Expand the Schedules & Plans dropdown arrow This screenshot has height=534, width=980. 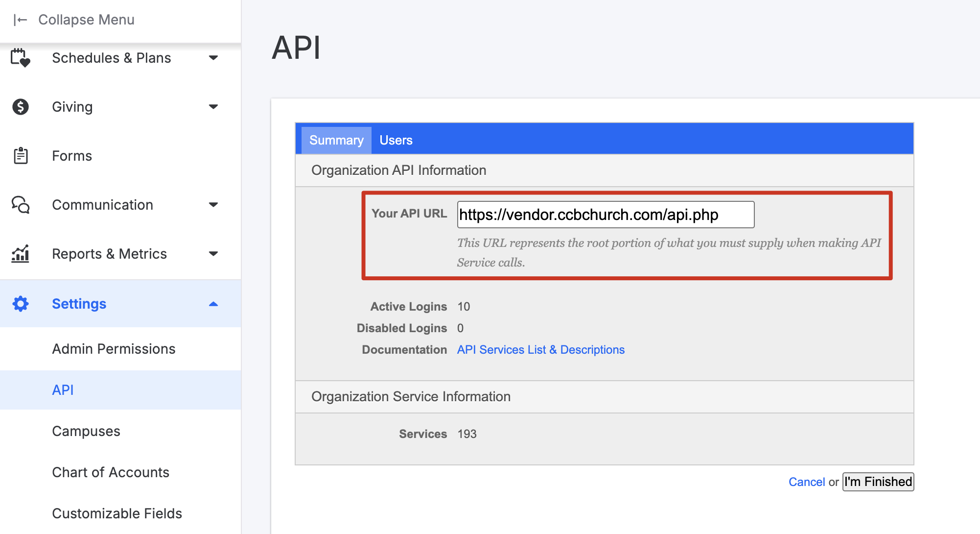(213, 58)
